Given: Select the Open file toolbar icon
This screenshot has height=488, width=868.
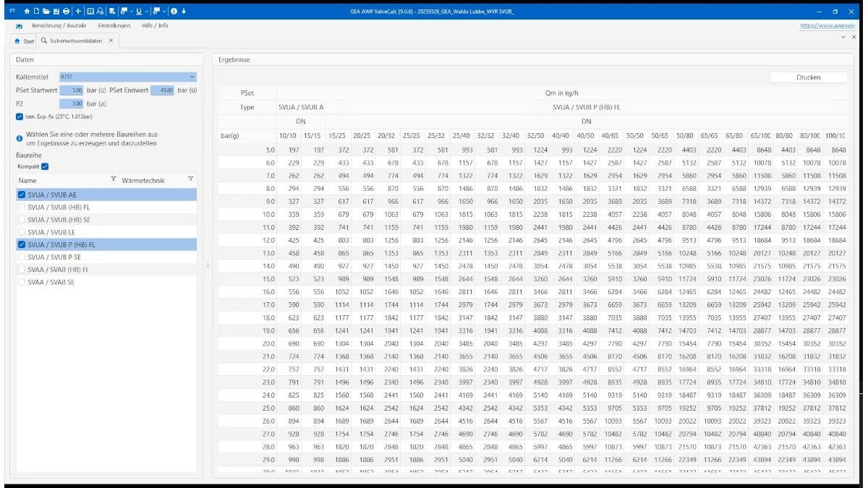Looking at the screenshot, I should coord(48,11).
